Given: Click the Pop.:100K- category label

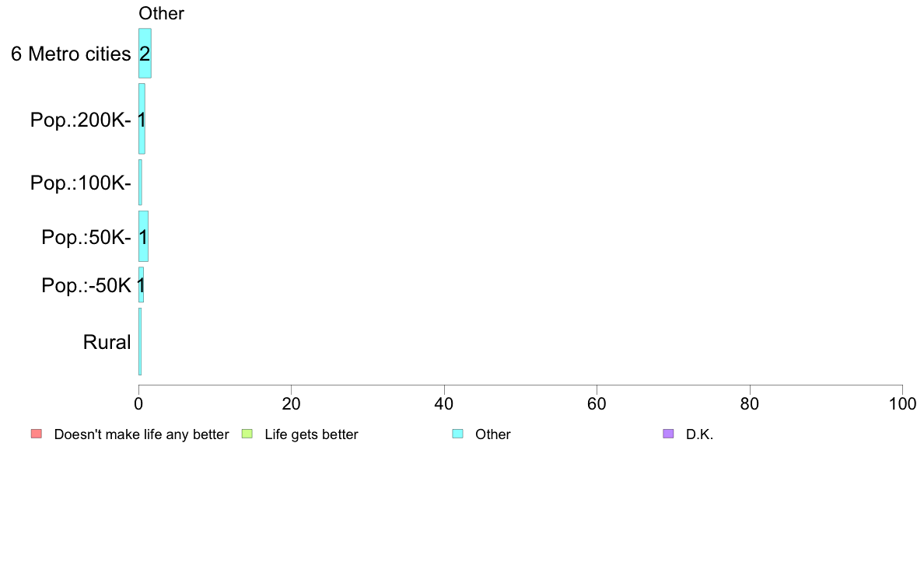Looking at the screenshot, I should click(x=81, y=183).
